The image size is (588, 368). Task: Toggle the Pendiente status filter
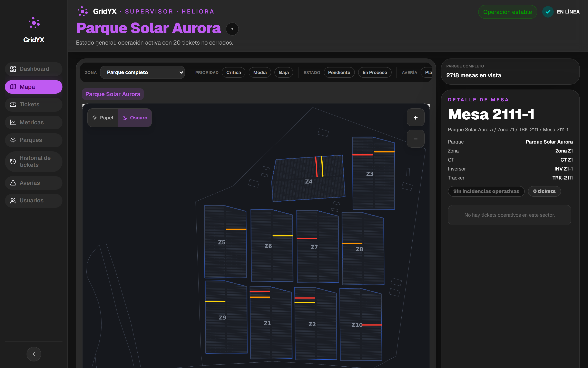pyautogui.click(x=339, y=73)
